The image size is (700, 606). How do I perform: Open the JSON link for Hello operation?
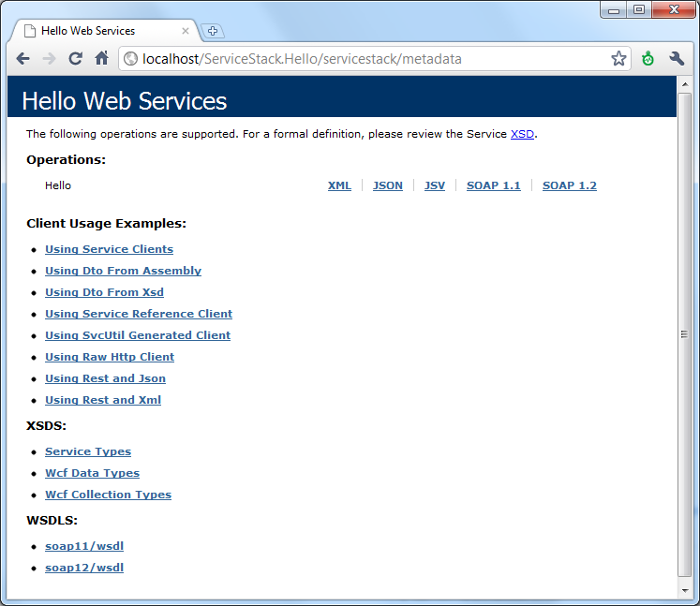tap(387, 185)
